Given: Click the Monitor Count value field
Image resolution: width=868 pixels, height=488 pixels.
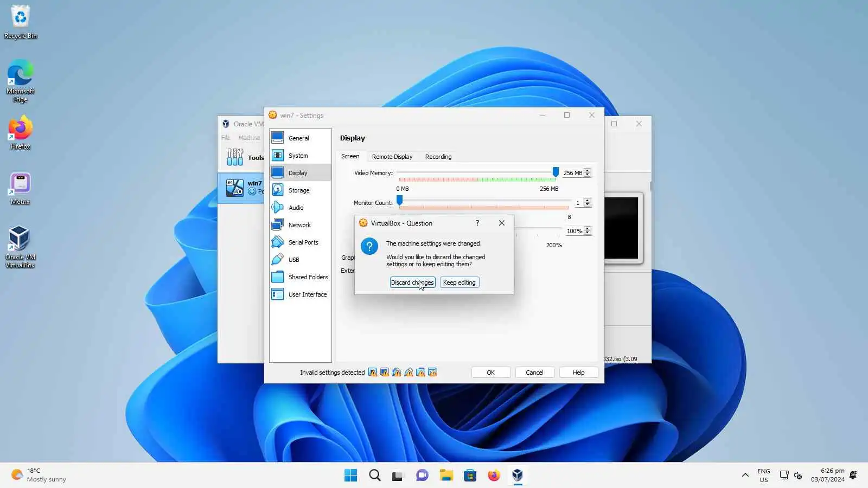Looking at the screenshot, I should pos(578,203).
